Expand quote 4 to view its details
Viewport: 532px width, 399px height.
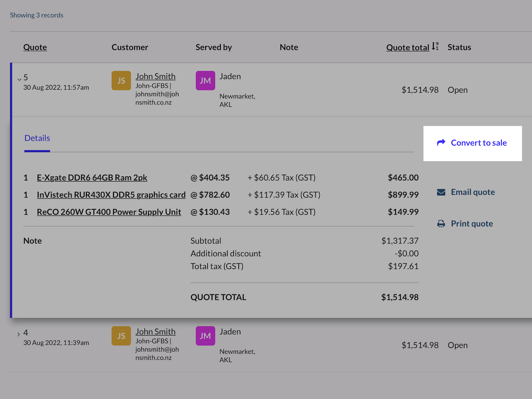pyautogui.click(x=19, y=334)
